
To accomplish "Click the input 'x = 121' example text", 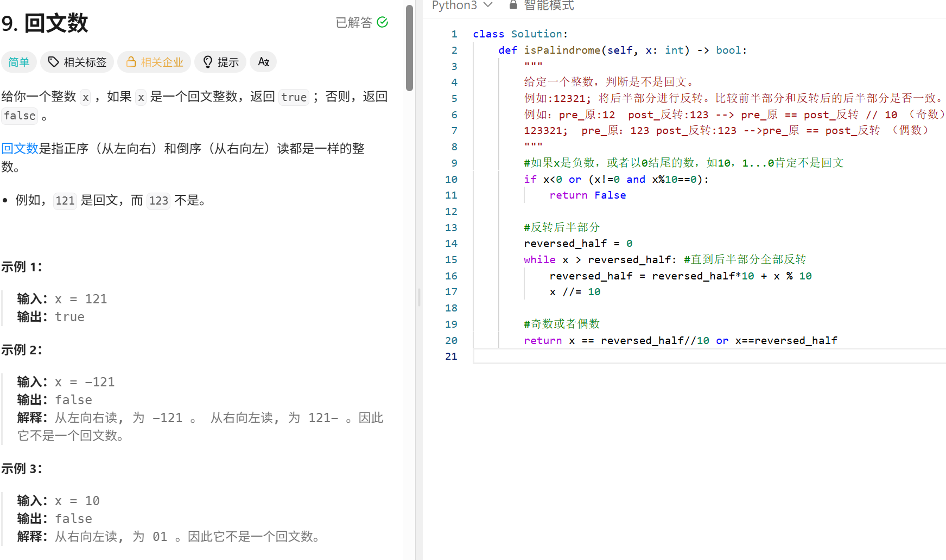I will [x=81, y=299].
